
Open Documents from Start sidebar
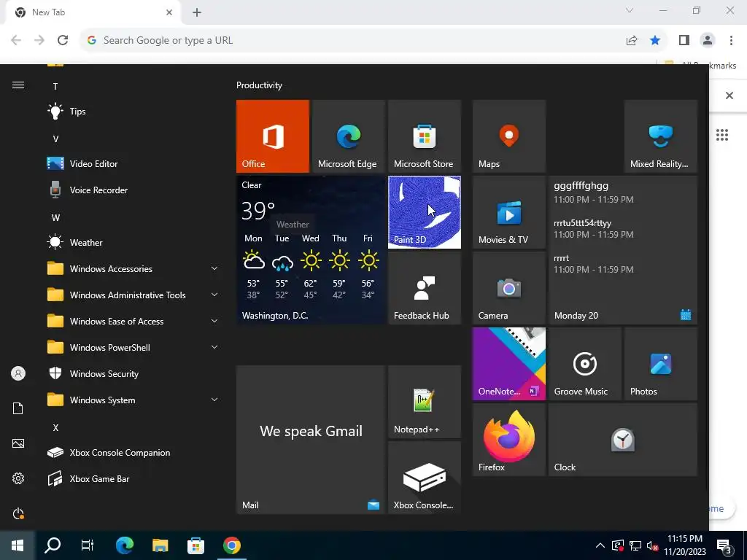click(x=18, y=408)
